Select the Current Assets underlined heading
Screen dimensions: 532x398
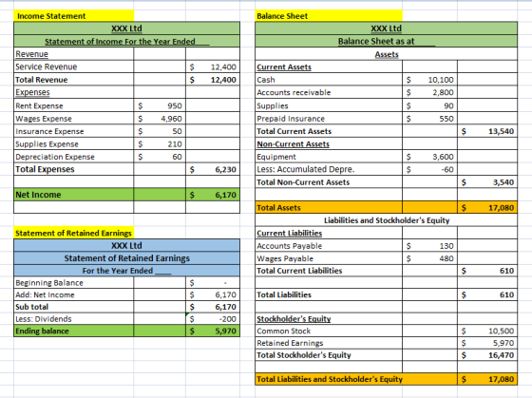coord(284,66)
